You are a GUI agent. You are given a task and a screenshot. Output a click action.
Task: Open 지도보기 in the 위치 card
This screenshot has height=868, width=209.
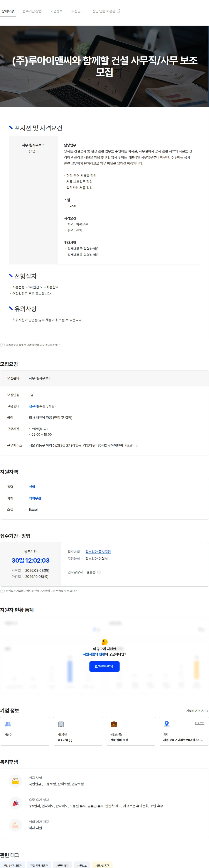(x=200, y=723)
